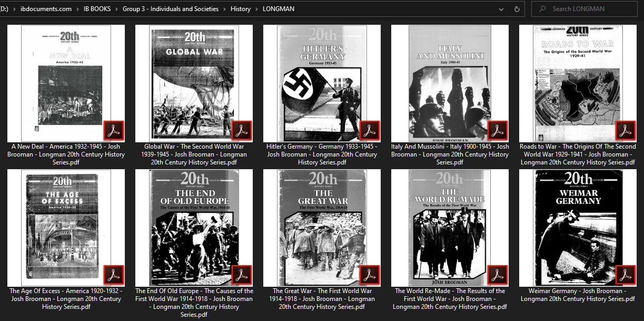Click PDF icon badge on The Age Of Excess
The height and width of the screenshot is (321, 644).
[x=113, y=275]
